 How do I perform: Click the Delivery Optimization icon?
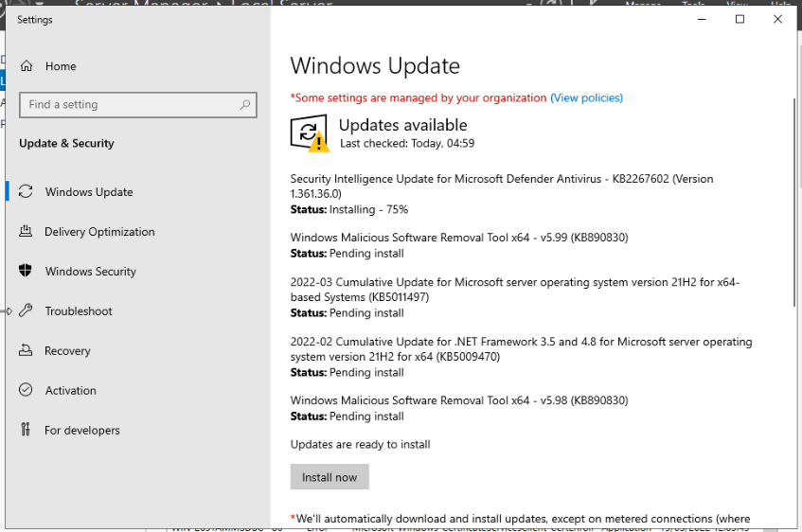(26, 231)
